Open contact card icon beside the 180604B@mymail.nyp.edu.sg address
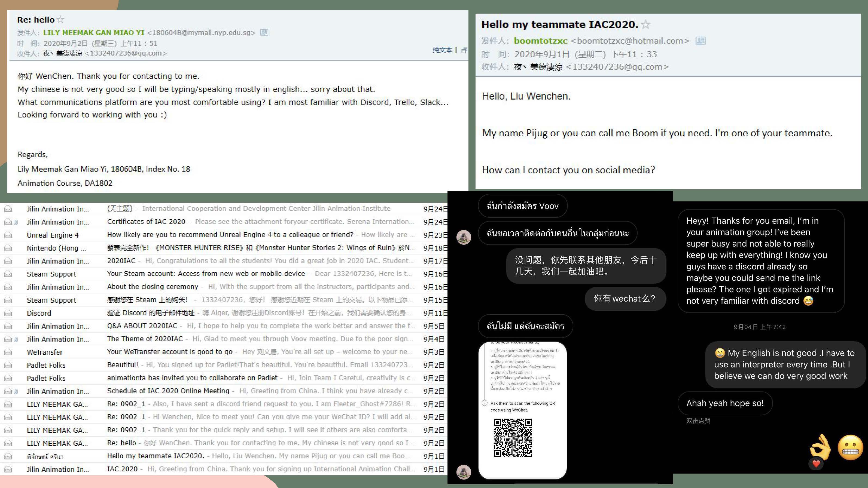This screenshot has height=488, width=868. click(x=264, y=32)
